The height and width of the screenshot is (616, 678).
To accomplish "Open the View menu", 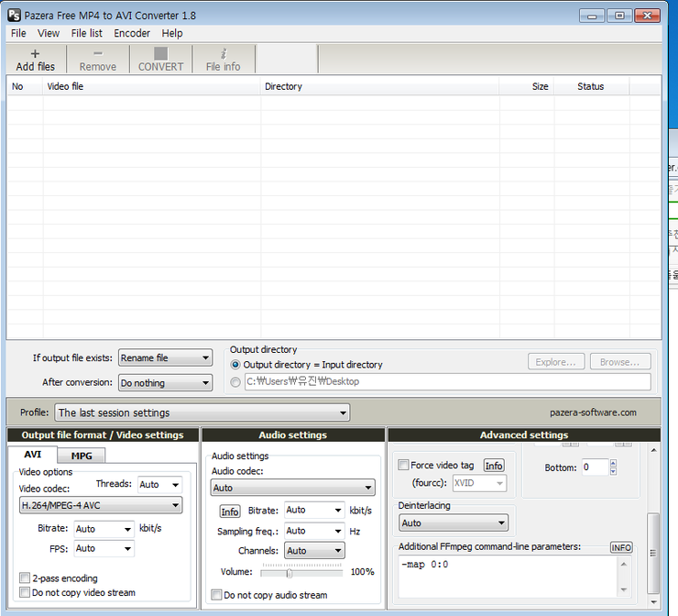I will (49, 33).
